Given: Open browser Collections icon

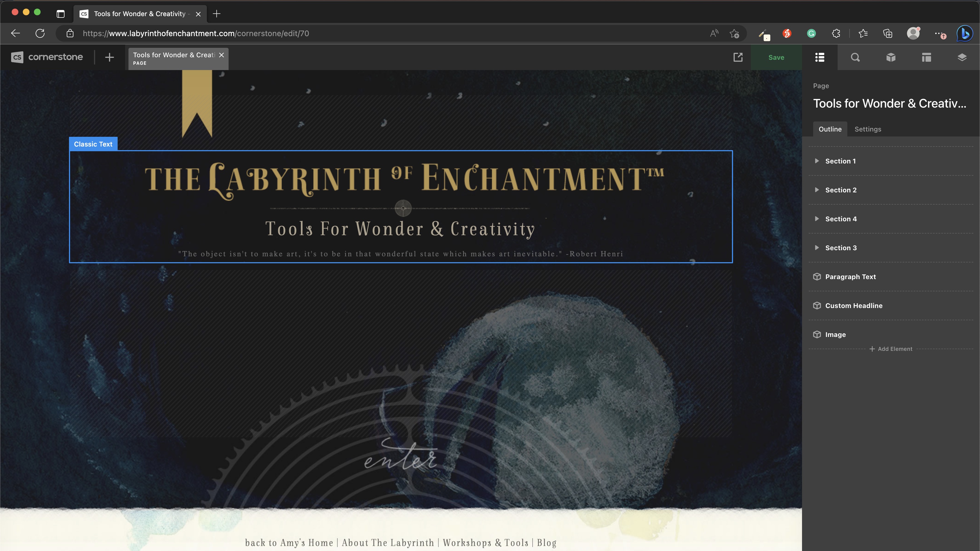Looking at the screenshot, I should pos(888,33).
